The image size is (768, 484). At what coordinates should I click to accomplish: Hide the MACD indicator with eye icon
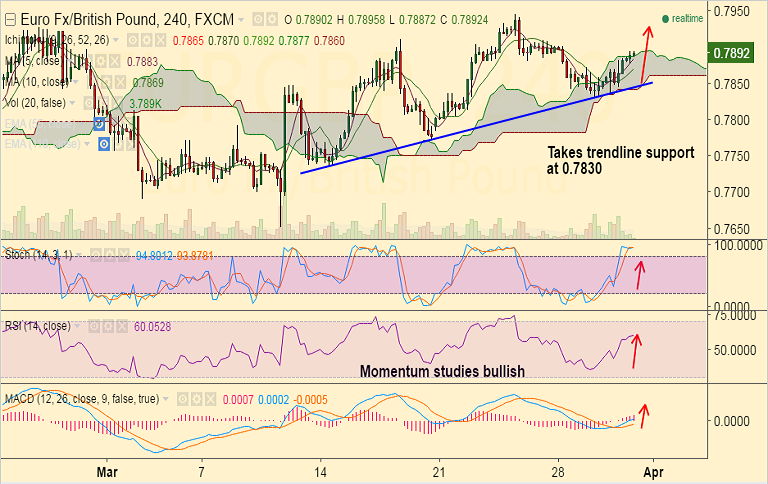(183, 399)
